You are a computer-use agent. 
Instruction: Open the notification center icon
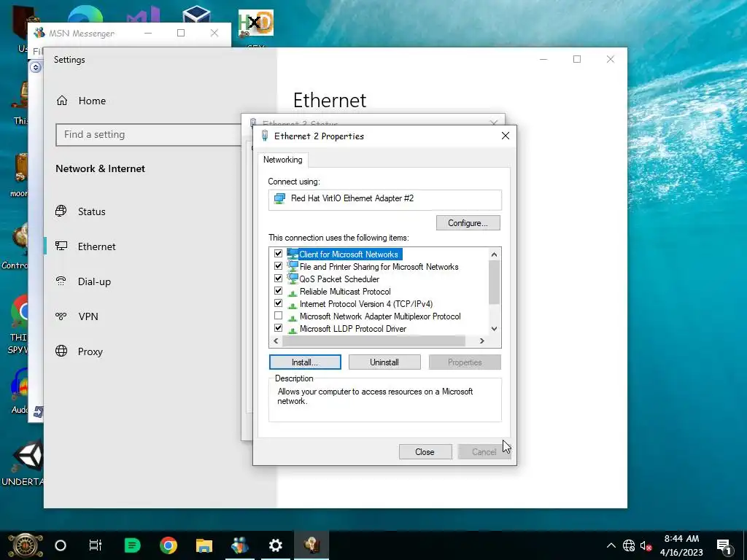(x=724, y=545)
